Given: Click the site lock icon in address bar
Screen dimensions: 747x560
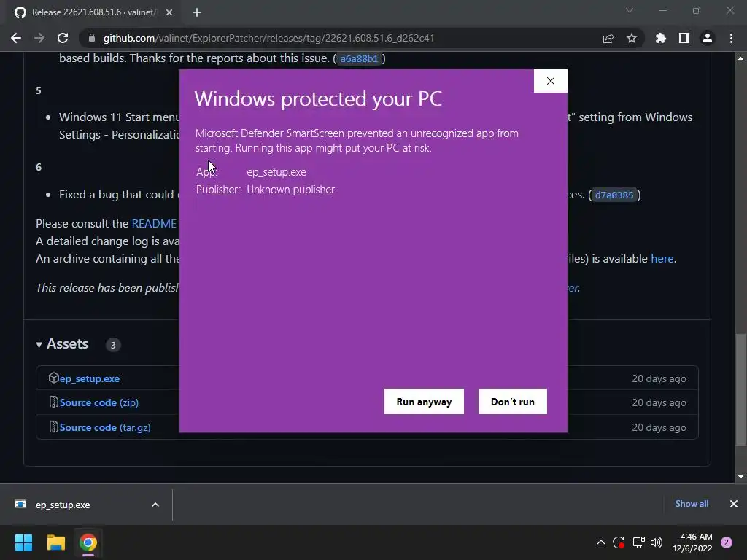Looking at the screenshot, I should point(92,38).
